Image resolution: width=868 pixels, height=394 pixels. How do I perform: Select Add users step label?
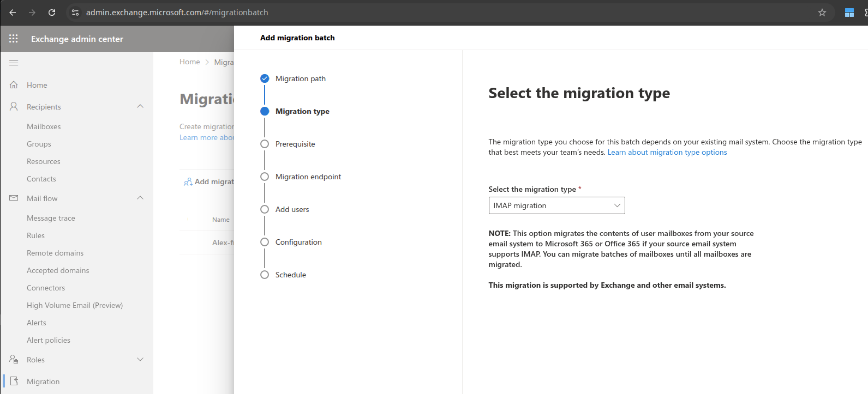(x=292, y=209)
